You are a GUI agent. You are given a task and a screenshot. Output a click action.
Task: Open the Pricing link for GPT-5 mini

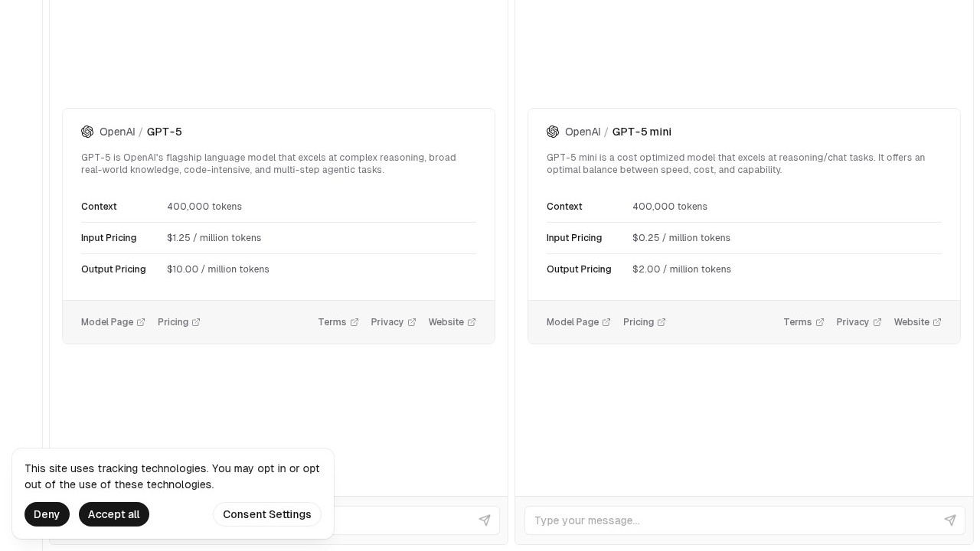click(644, 322)
